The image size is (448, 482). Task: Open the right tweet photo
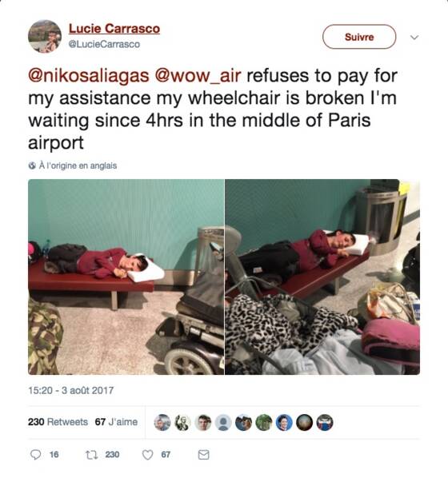[322, 277]
